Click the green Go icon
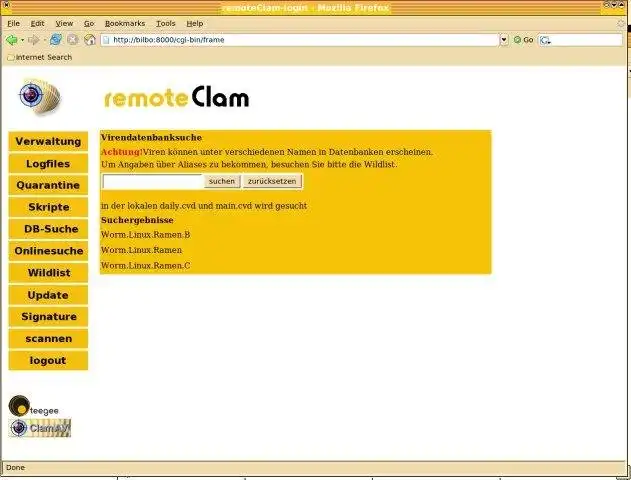This screenshot has width=631, height=480. click(518, 40)
